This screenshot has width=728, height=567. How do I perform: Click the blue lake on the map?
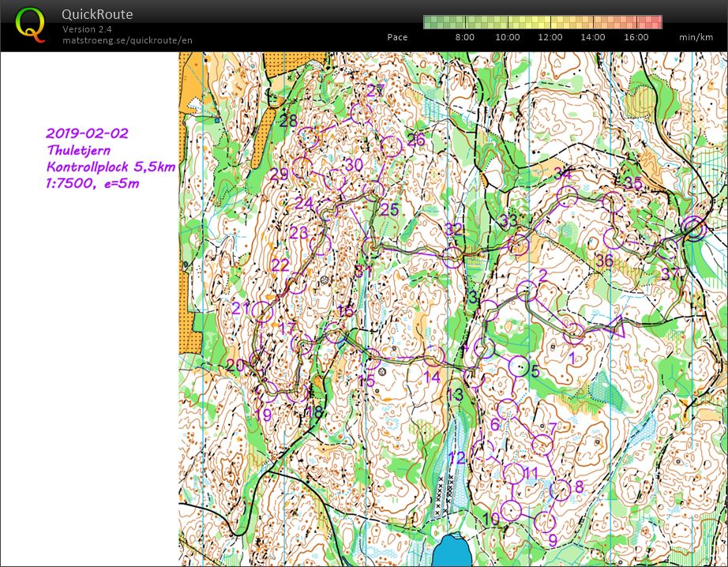click(452, 550)
